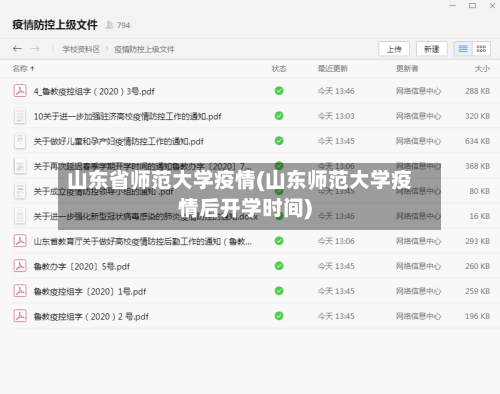Click icon of 关于再次延迟春季学期 file
Screen dimensions: 500x394
pyautogui.click(x=20, y=166)
